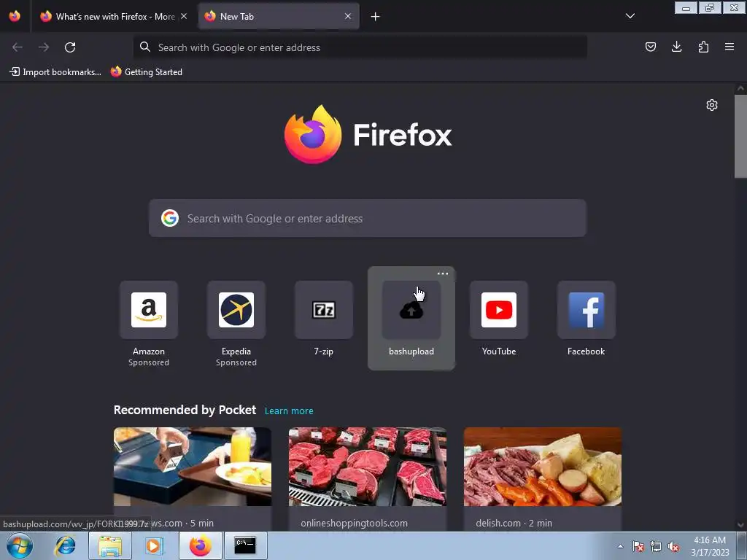Switch to What's new with Firefox tab

pyautogui.click(x=107, y=17)
